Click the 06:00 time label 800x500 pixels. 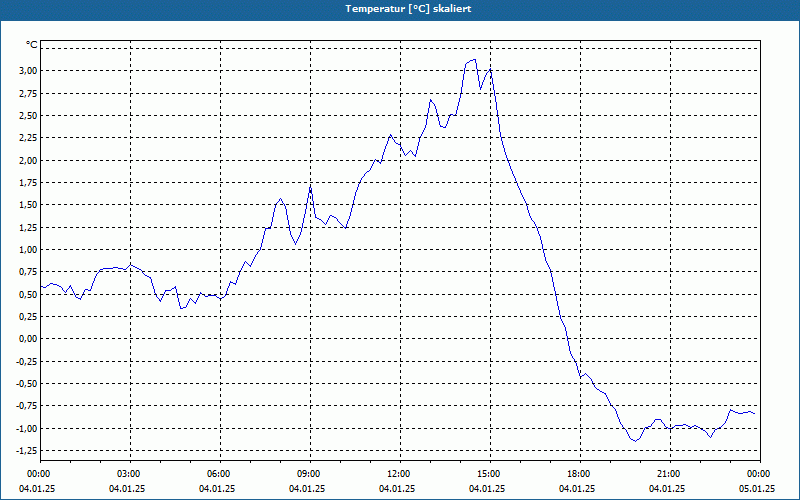point(220,474)
